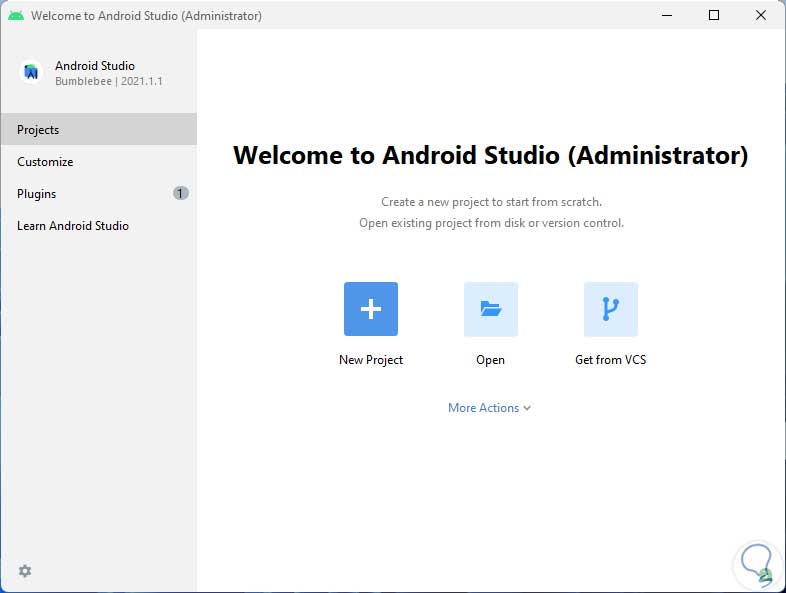Click the Plugins update badge showing 1
The height and width of the screenshot is (593, 786).
pyautogui.click(x=180, y=193)
